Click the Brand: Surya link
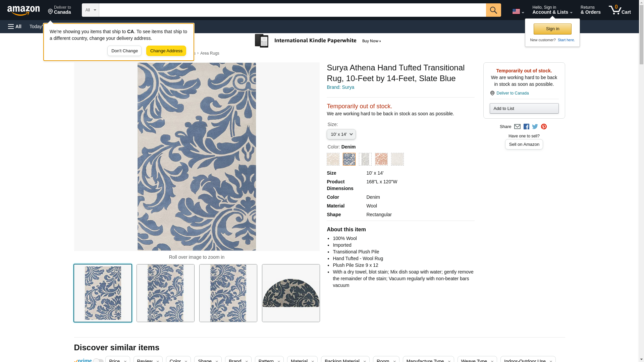This screenshot has height=362, width=644. click(340, 87)
